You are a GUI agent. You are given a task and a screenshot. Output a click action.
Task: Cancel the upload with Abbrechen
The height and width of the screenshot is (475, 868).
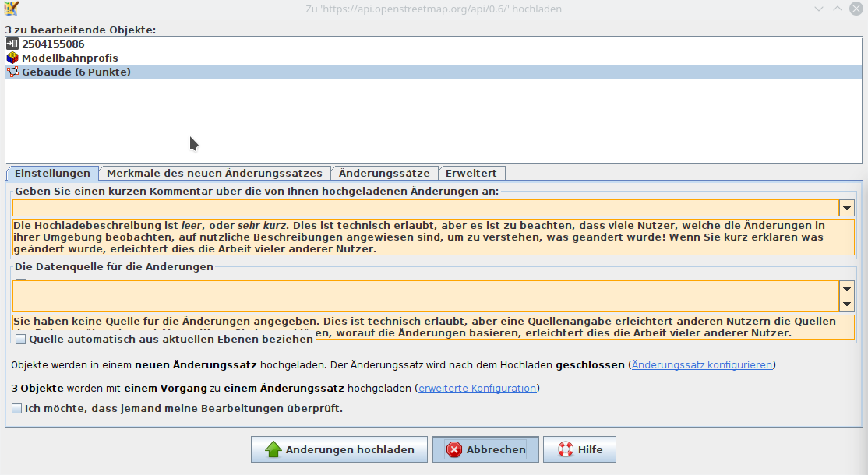(x=487, y=449)
